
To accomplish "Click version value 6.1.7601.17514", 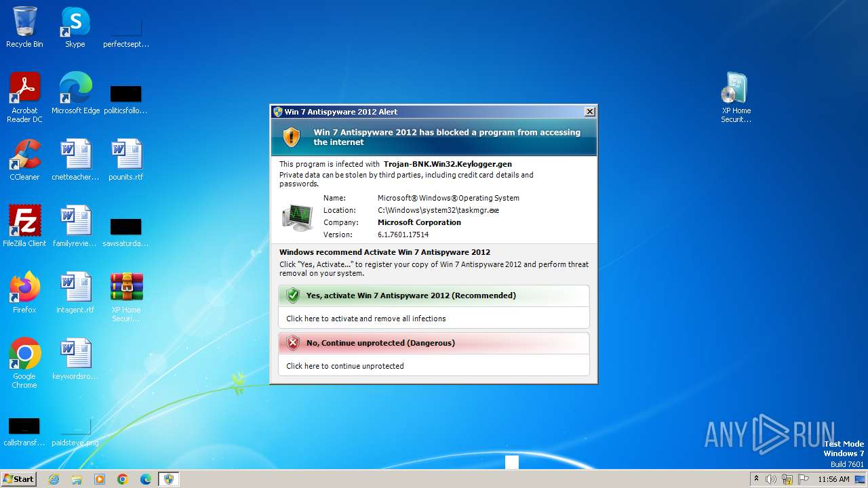I will [403, 235].
